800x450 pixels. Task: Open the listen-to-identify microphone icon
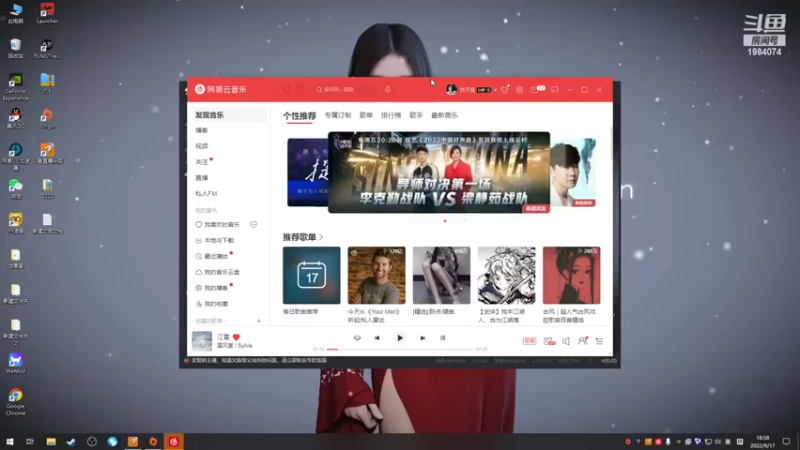388,89
